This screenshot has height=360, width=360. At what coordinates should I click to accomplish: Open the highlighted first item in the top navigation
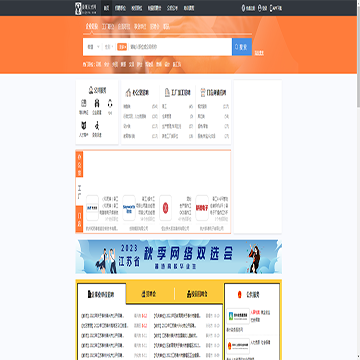[106, 8]
